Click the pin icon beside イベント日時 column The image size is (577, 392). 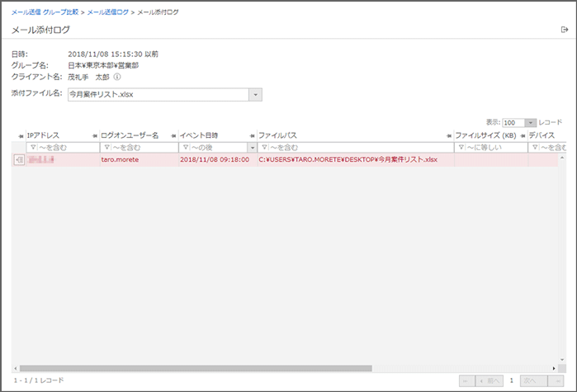[x=173, y=135]
